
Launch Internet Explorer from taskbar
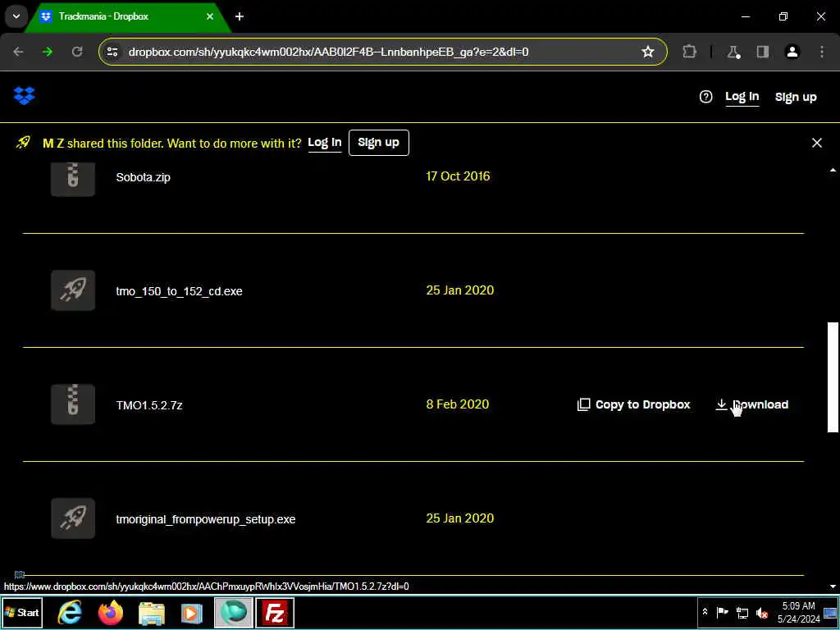click(x=70, y=612)
